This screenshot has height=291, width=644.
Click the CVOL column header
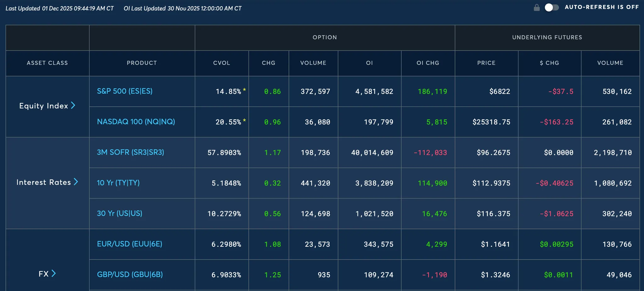tap(222, 63)
